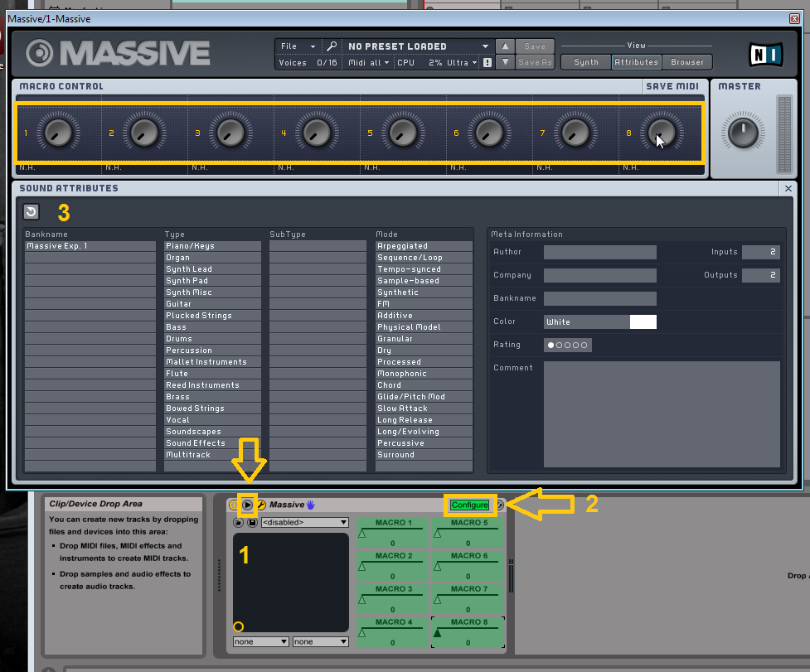Click the Master volume knob
810x672 pixels.
[x=743, y=132]
